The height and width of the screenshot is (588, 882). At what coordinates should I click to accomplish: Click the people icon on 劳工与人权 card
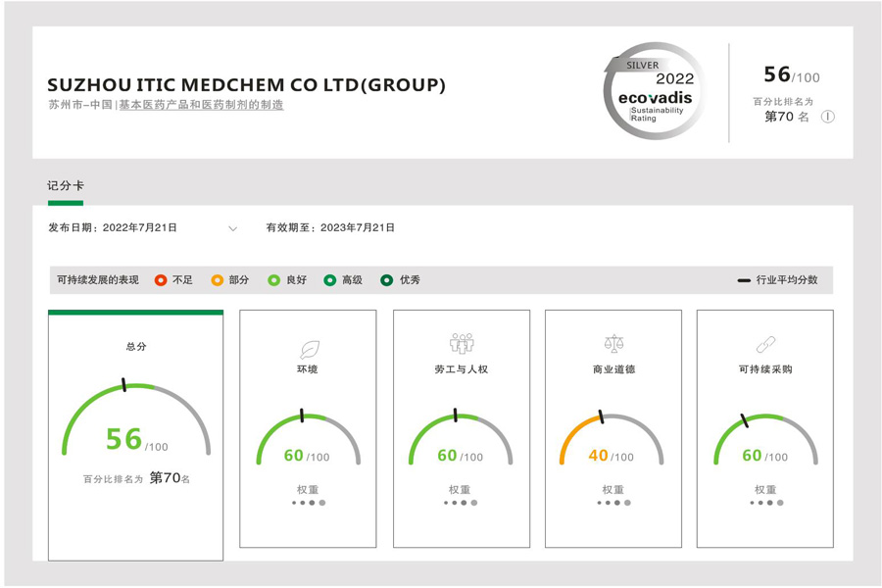tap(462, 343)
